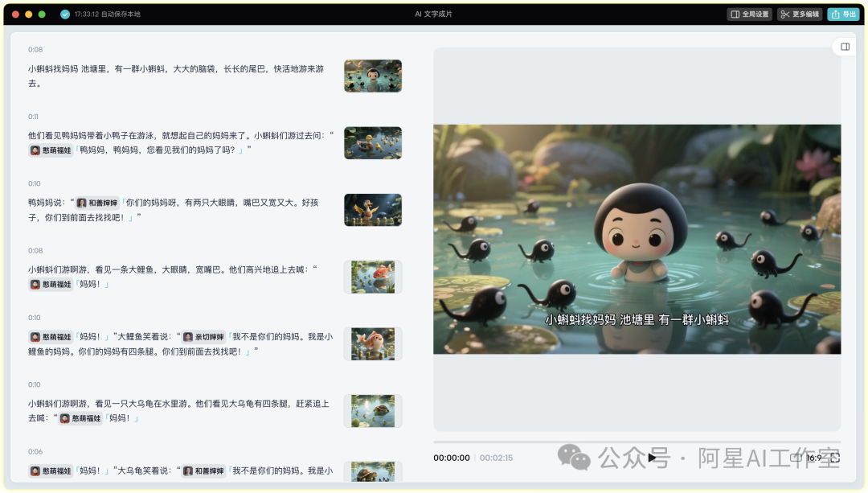This screenshot has width=868, height=493.
Task: Click the auto-save checkmark status icon
Action: tap(65, 14)
